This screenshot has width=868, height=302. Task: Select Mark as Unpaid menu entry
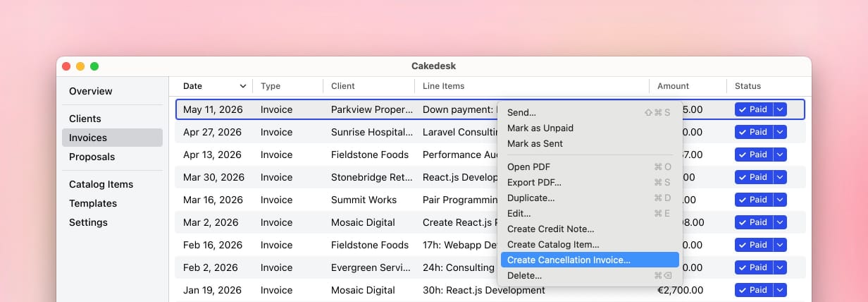coord(590,128)
